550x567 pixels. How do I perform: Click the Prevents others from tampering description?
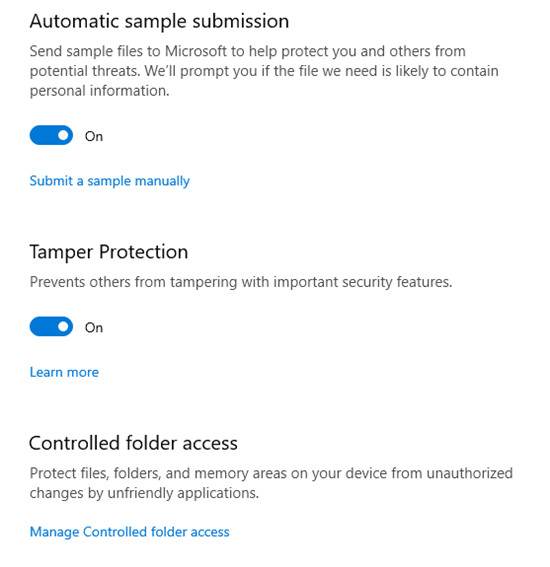(x=241, y=282)
